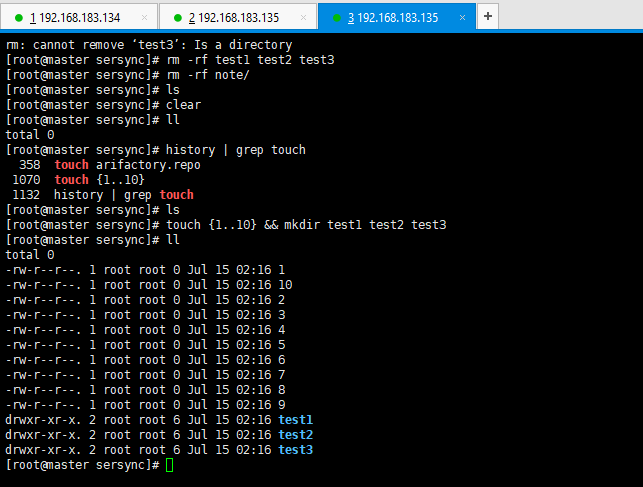Click the listing row for file 1
Image resolution: width=643 pixels, height=487 pixels.
[x=146, y=270]
